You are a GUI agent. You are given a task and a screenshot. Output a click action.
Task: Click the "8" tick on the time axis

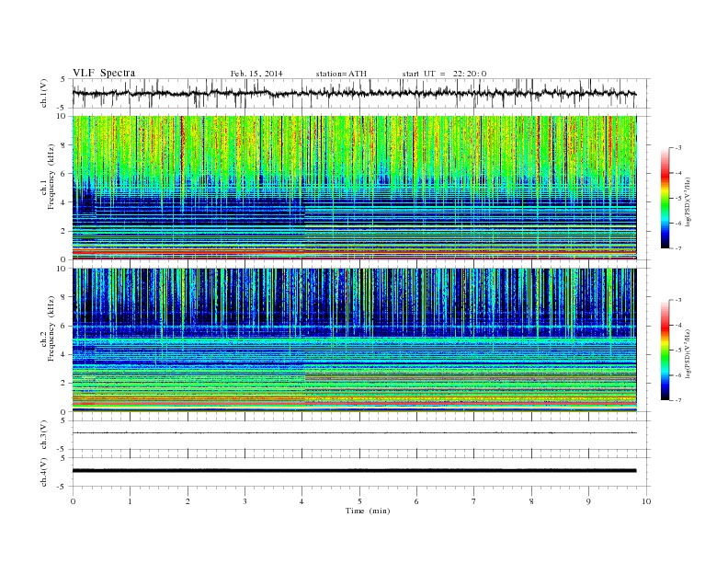531,501
